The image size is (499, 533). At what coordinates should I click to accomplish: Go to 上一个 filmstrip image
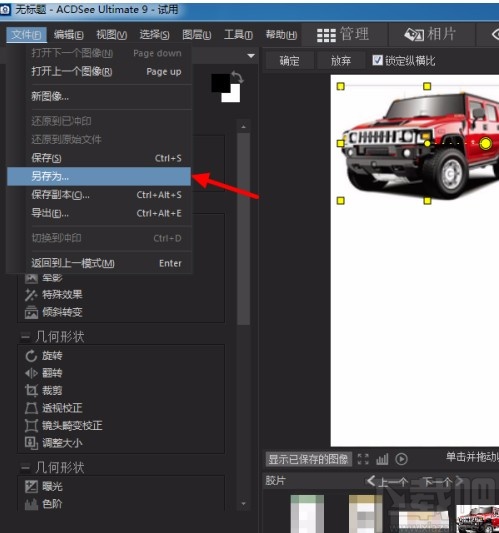pos(388,482)
